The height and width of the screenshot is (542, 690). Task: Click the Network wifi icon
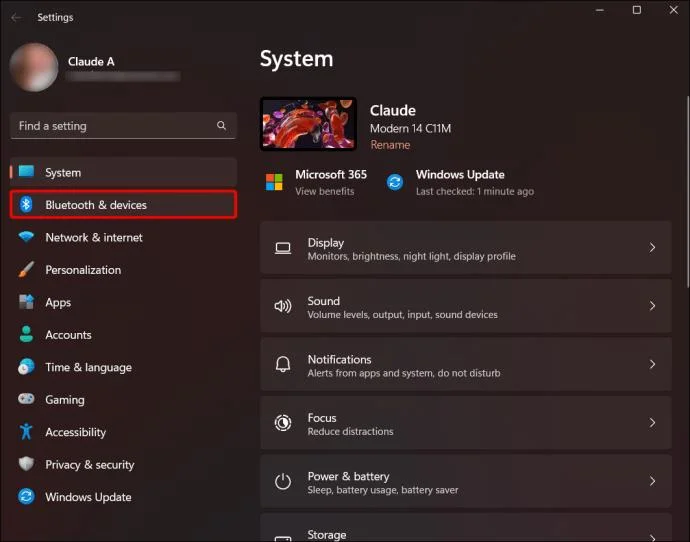pyautogui.click(x=26, y=237)
